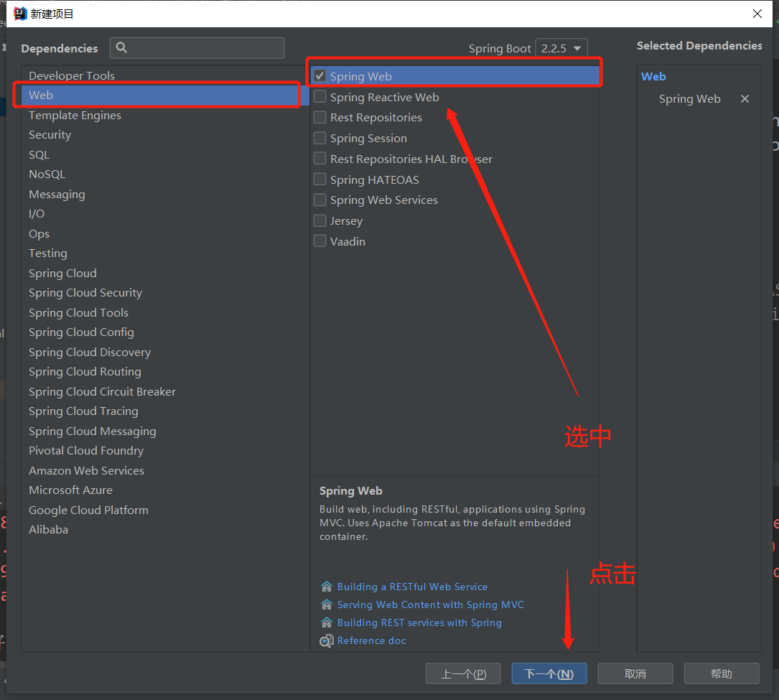Viewport: 779px width, 700px height.
Task: Click the search magnifier icon in Dependencies
Action: pos(121,47)
